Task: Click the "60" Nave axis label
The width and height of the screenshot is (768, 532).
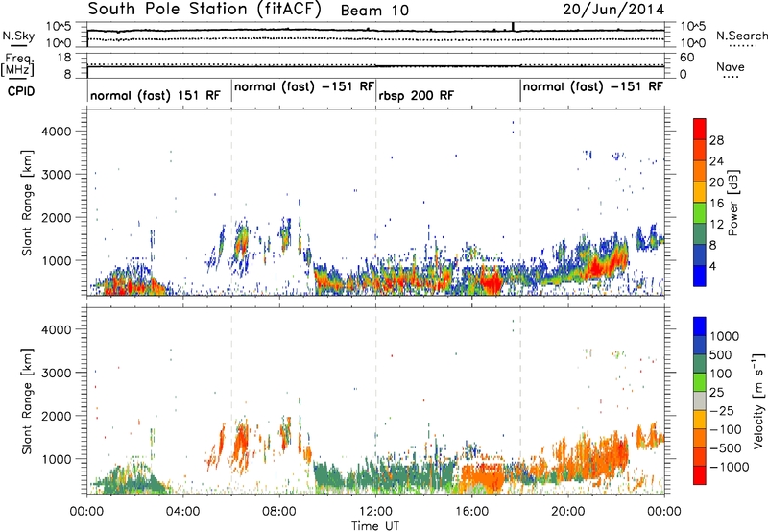Action: 687,58
